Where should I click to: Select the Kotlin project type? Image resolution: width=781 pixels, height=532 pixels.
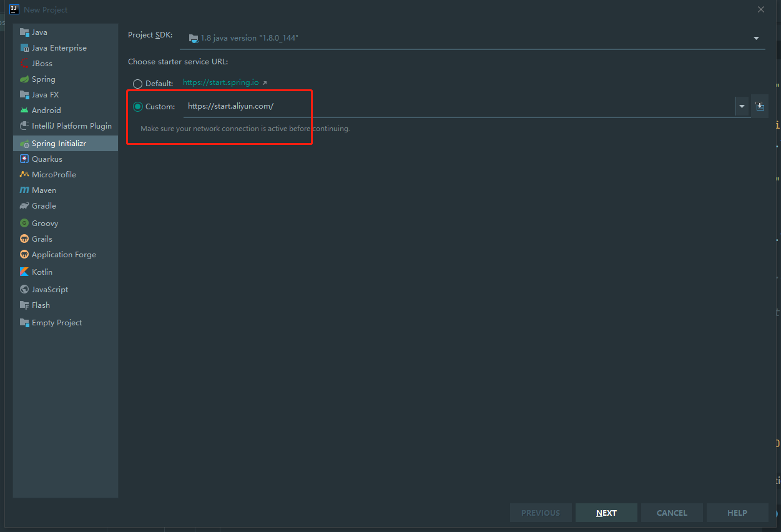42,272
